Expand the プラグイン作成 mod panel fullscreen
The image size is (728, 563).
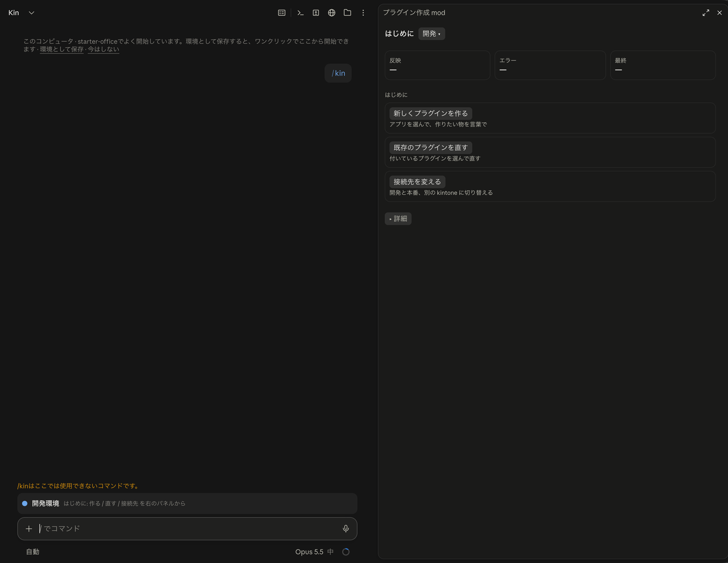click(x=706, y=12)
